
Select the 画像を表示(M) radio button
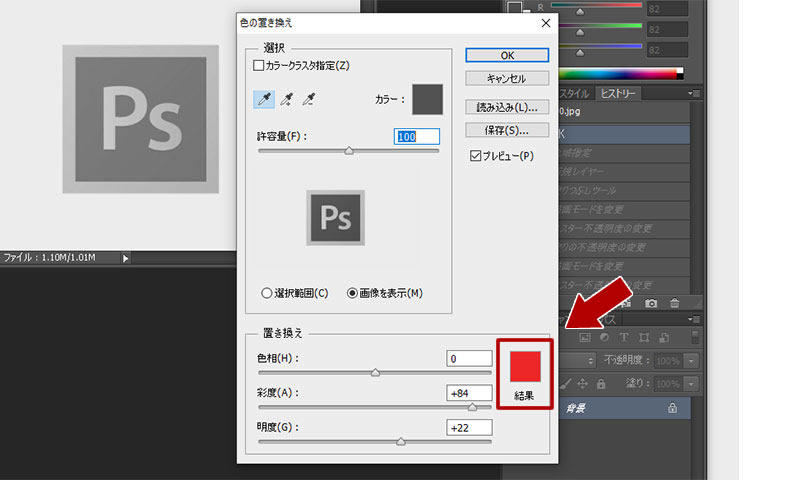[x=352, y=293]
